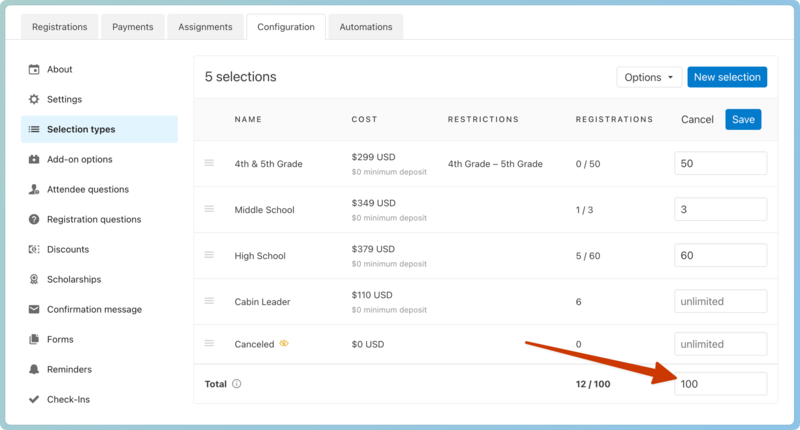
Task: Click the Scholarships badge icon
Action: (34, 280)
